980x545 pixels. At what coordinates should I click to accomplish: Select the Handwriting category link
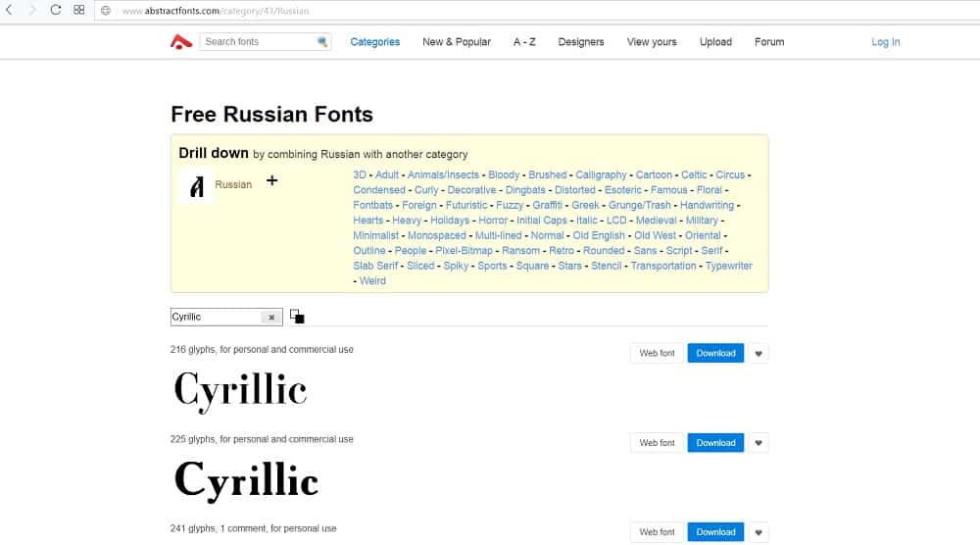point(707,205)
